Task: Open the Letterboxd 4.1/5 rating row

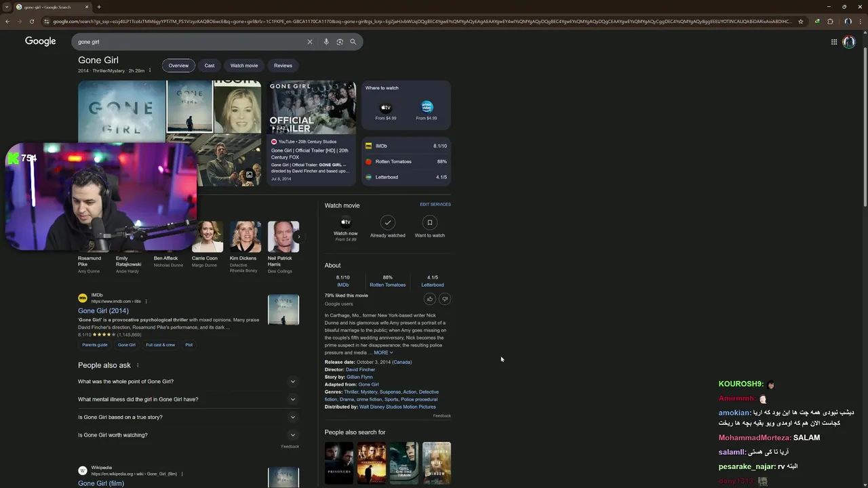Action: pyautogui.click(x=406, y=177)
